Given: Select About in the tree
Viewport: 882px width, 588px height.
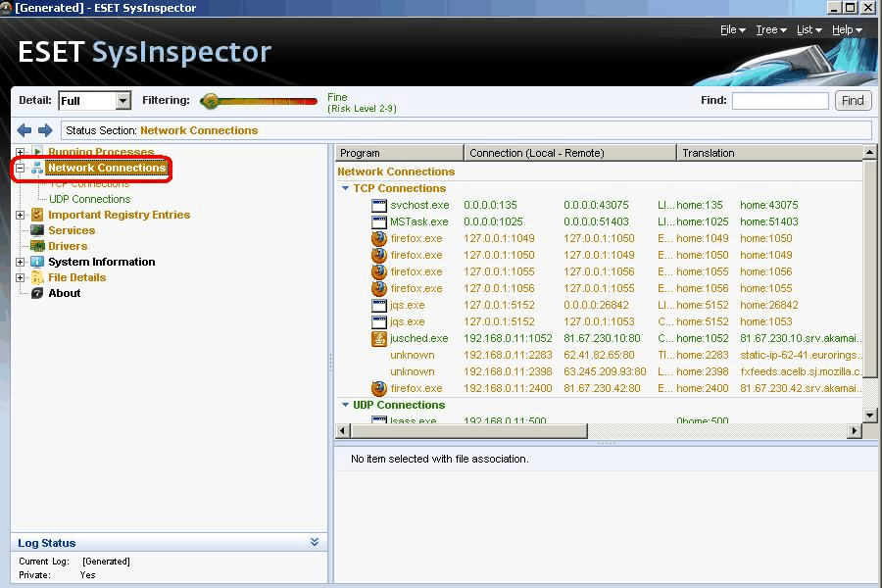Looking at the screenshot, I should tap(64, 293).
